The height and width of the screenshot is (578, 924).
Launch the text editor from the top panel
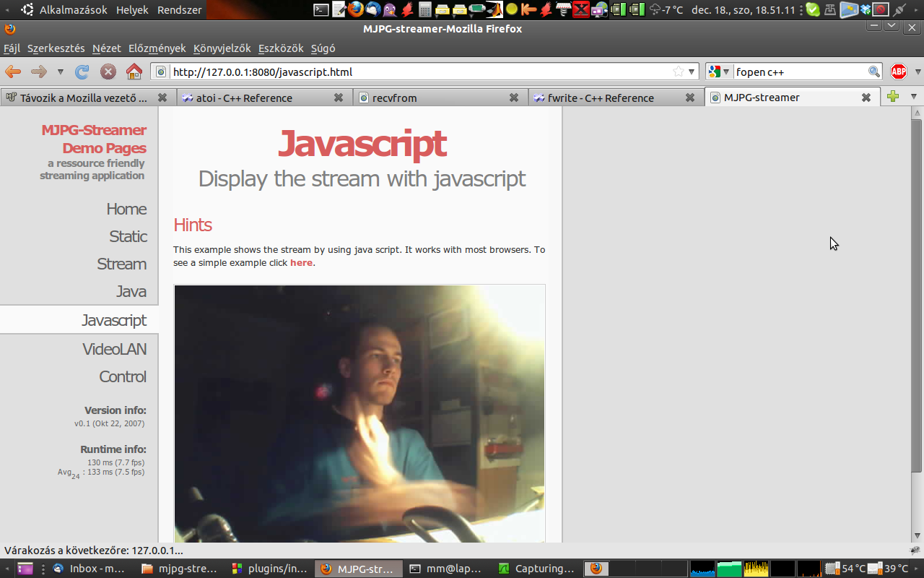[339, 10]
